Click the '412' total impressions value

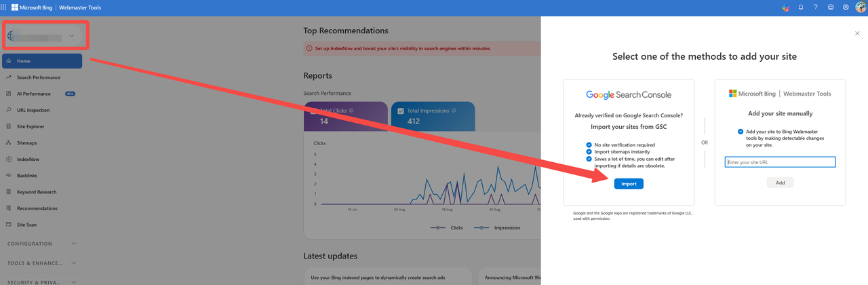(x=414, y=121)
